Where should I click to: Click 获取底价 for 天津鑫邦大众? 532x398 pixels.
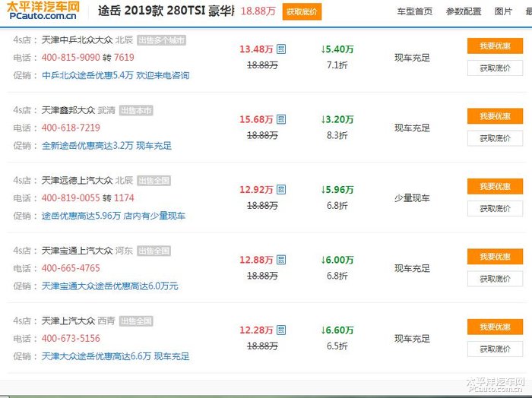(495, 138)
